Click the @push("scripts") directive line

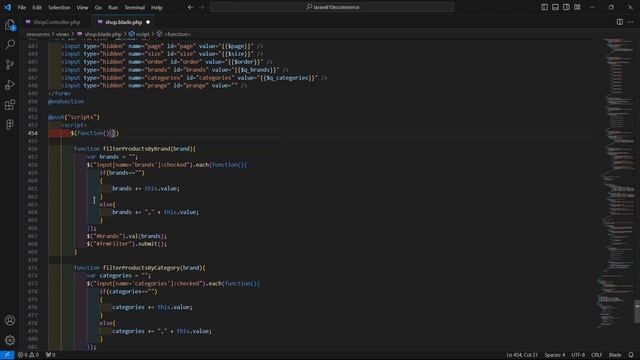[x=74, y=117]
